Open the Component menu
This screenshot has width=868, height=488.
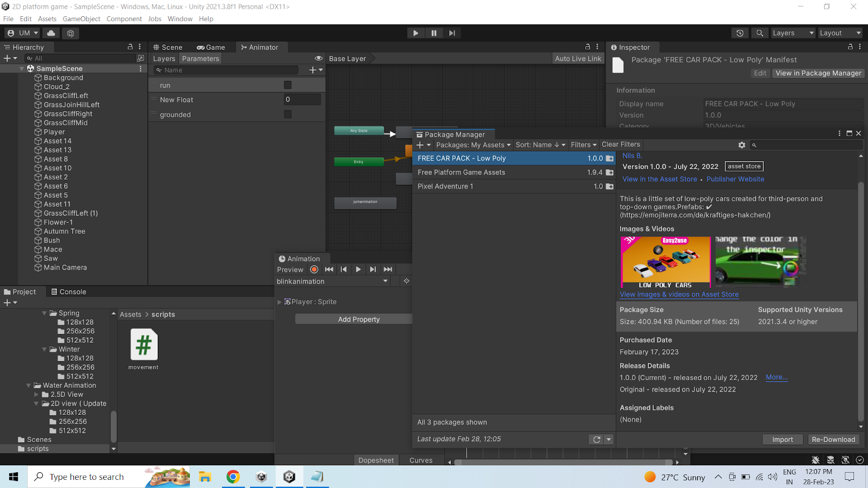pyautogui.click(x=124, y=18)
